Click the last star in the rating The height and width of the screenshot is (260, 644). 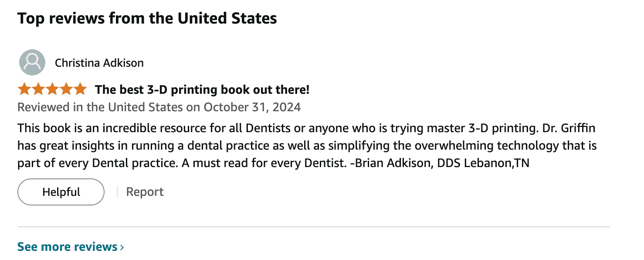pos(80,89)
